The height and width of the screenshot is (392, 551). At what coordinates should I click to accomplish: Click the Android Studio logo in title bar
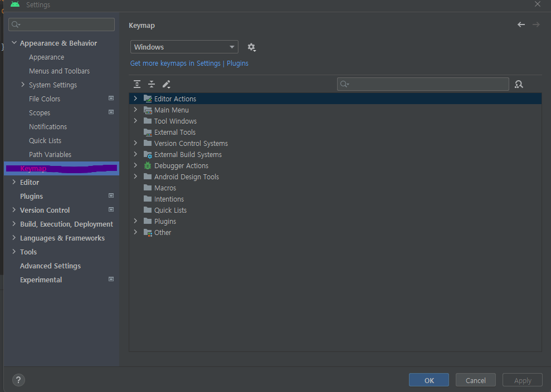click(x=15, y=4)
